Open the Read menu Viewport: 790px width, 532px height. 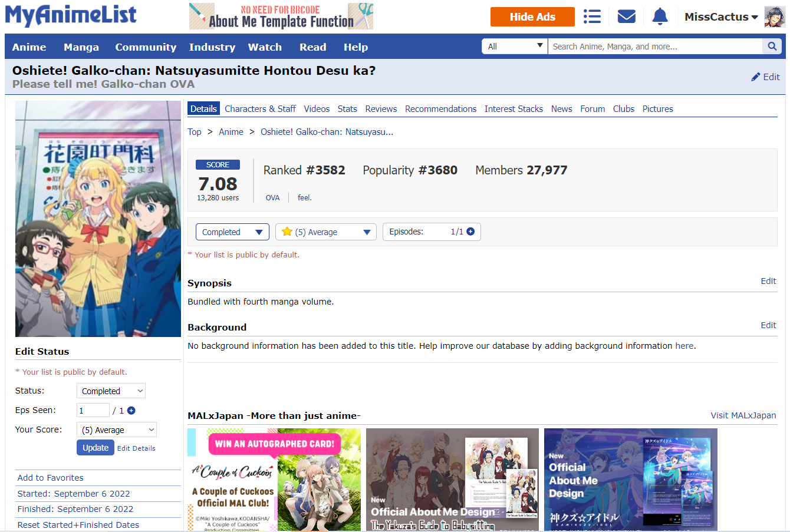click(313, 47)
